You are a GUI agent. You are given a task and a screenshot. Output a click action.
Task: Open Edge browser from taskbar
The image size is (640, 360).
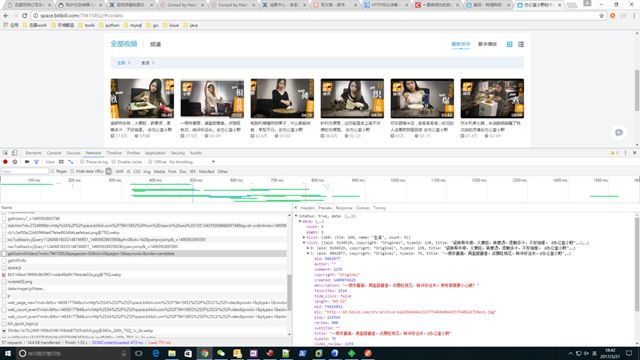point(156,353)
